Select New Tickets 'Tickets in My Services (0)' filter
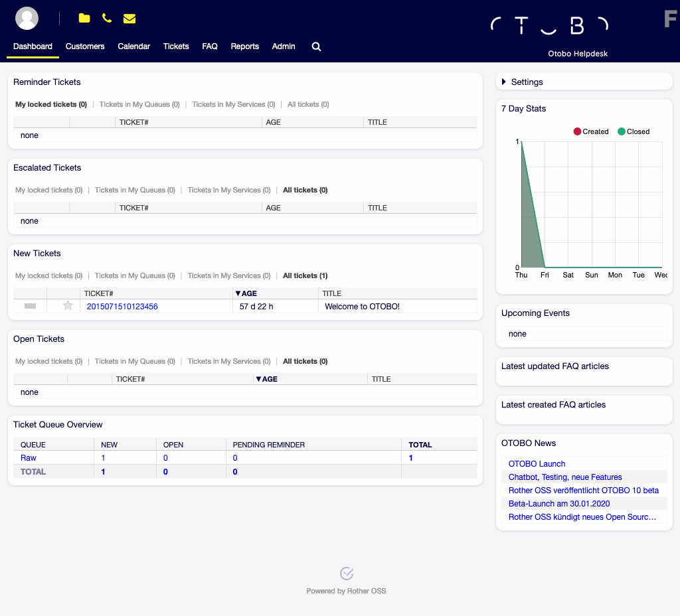Viewport: 680px width, 616px height. pyautogui.click(x=229, y=275)
